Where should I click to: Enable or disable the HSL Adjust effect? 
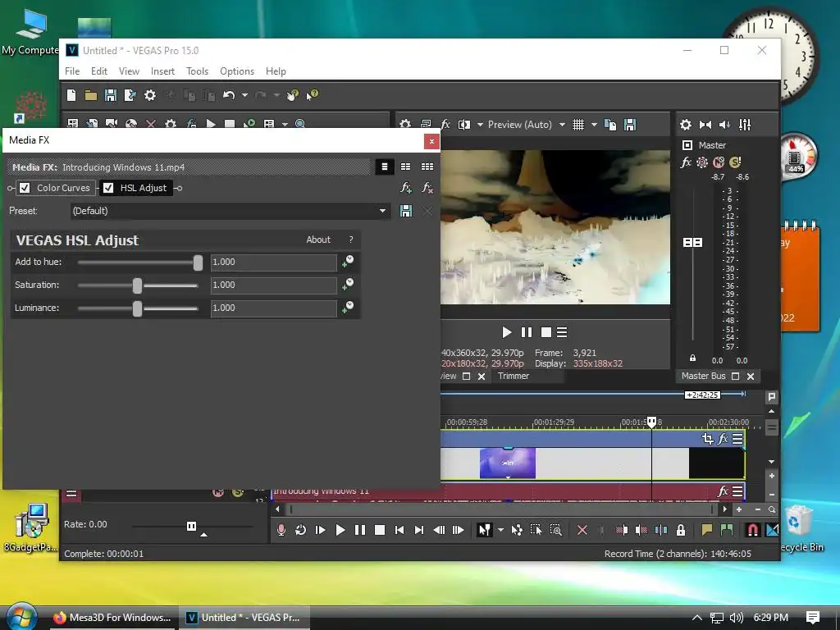coord(108,188)
